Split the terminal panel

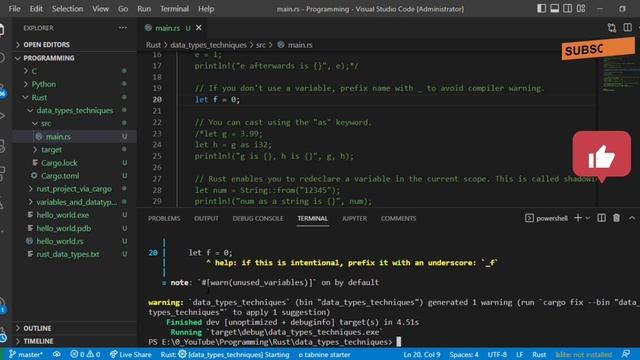(x=601, y=218)
